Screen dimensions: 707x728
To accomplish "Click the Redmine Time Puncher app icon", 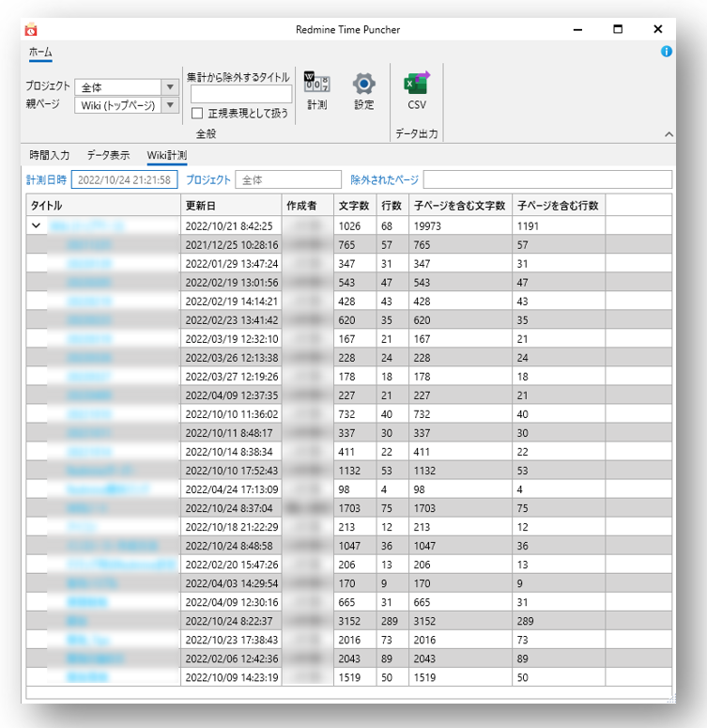I will click(31, 30).
